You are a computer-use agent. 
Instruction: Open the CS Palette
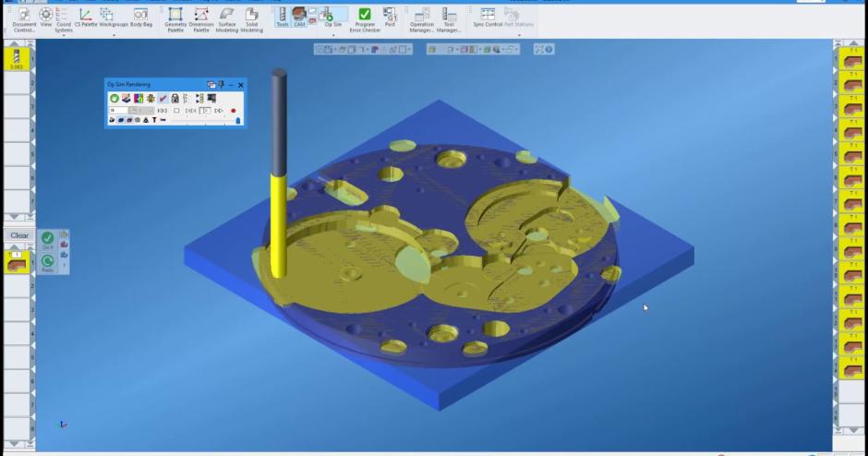point(85,18)
